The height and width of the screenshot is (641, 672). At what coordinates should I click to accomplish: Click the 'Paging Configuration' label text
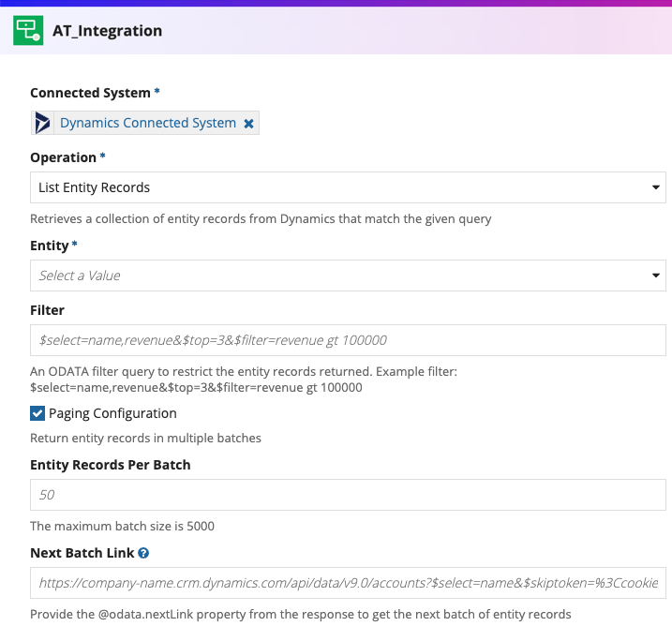[112, 413]
